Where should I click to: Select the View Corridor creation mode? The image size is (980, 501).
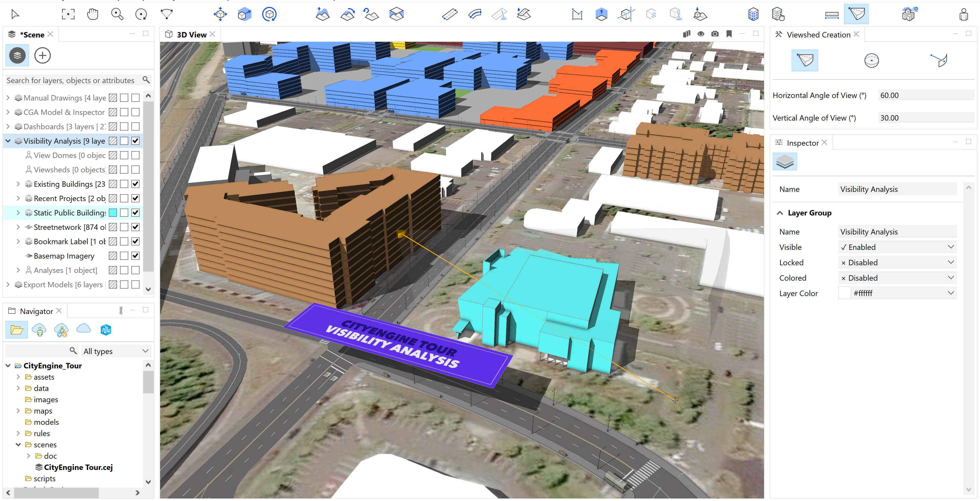(938, 60)
